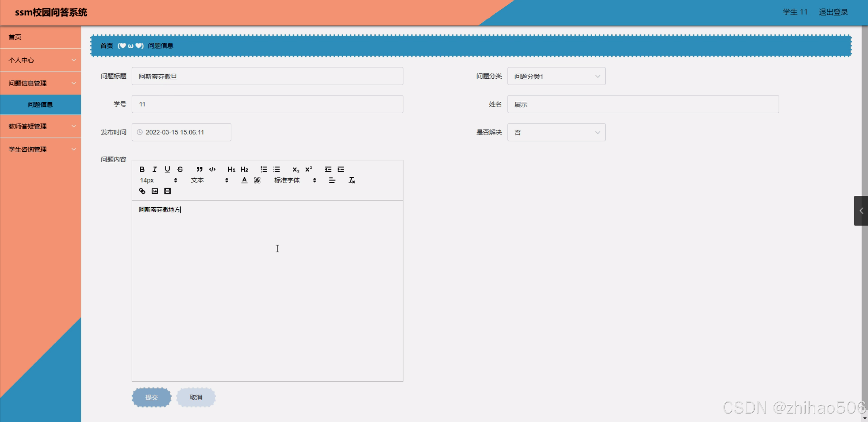Create a bulleted list

pos(276,169)
